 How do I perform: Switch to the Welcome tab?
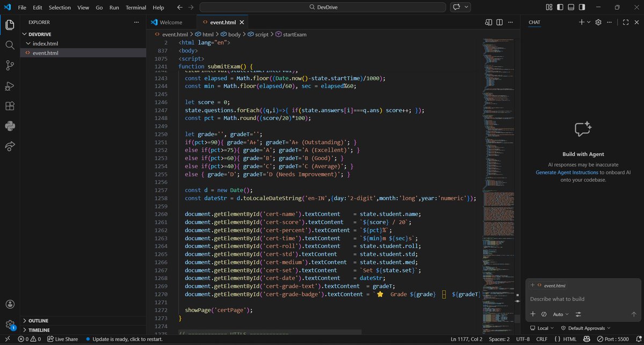coord(171,22)
